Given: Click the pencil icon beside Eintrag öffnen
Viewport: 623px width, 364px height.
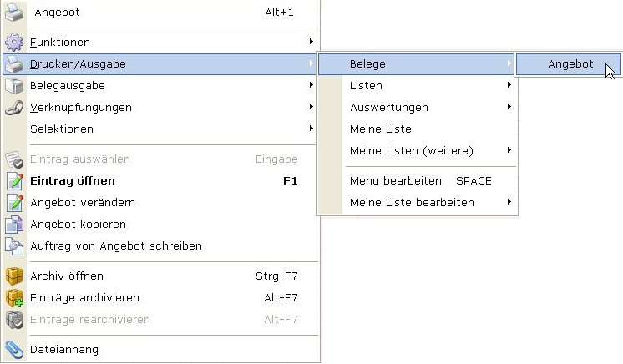Looking at the screenshot, I should click(x=15, y=180).
